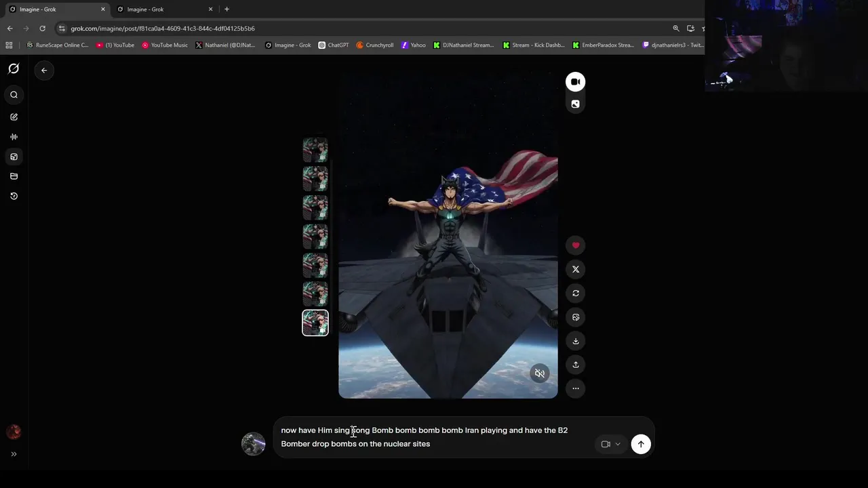Reload the page
Screen dimensions: 868x488
[x=42, y=28]
